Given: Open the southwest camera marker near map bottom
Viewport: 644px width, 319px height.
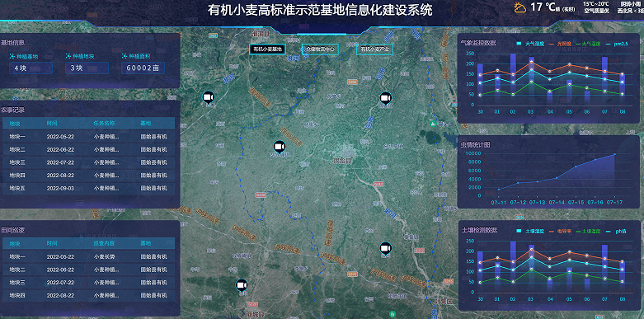Looking at the screenshot, I should [x=242, y=286].
